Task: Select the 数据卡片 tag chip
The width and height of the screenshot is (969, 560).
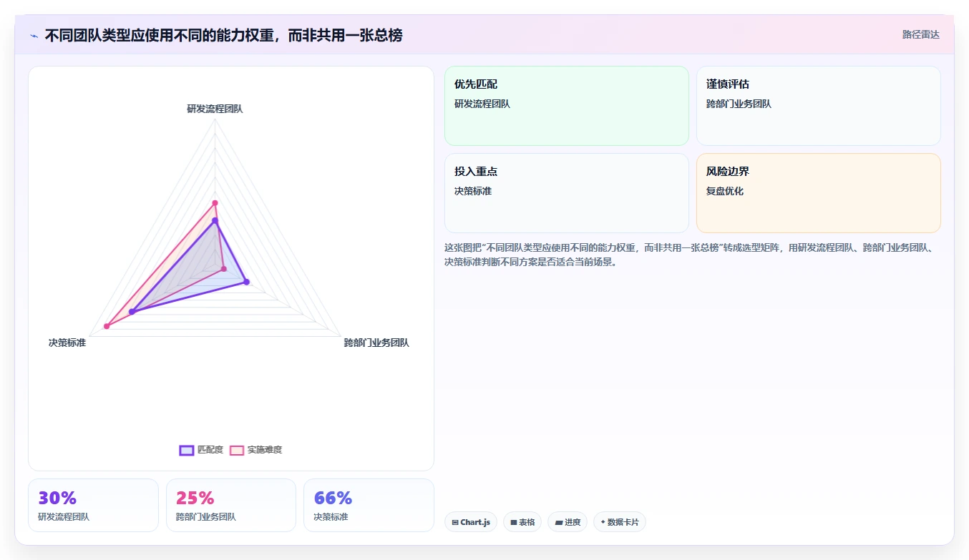Action: [x=620, y=522]
